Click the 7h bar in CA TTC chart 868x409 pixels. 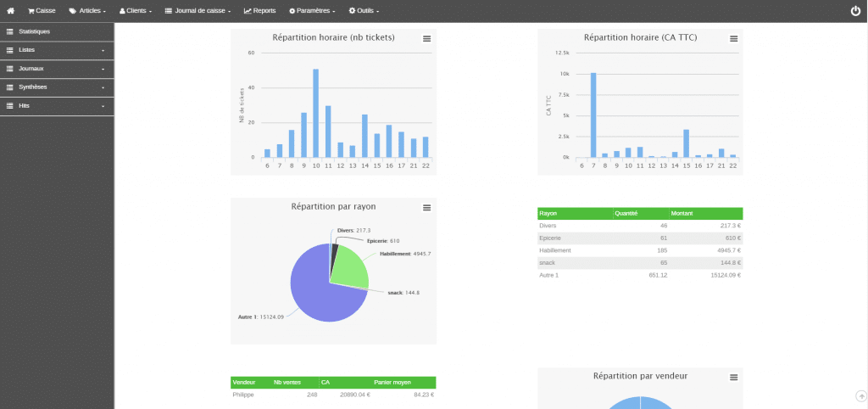point(593,115)
